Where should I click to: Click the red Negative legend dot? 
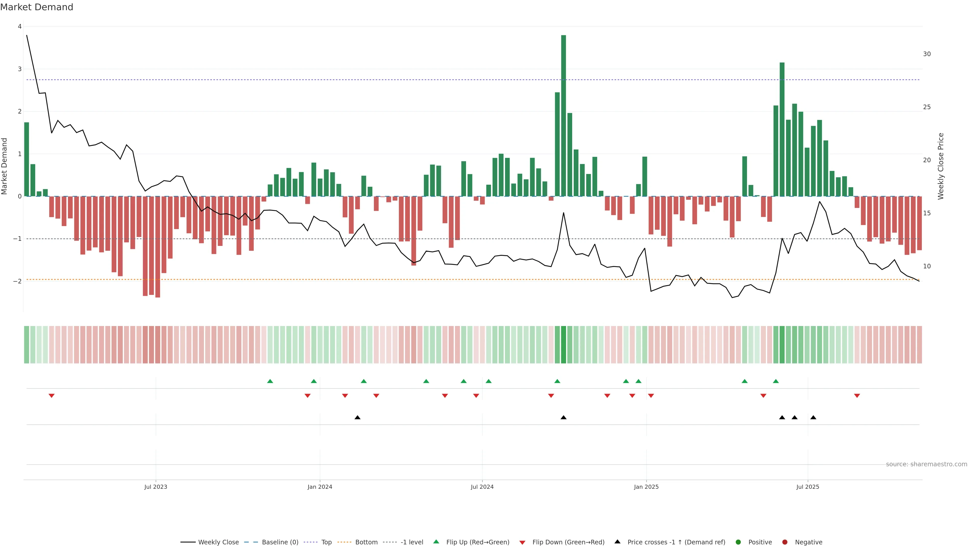click(x=785, y=542)
